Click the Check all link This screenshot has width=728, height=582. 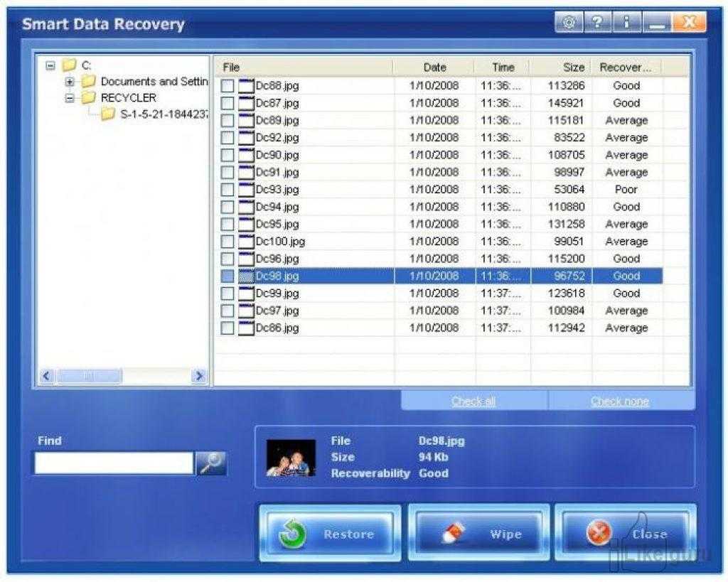tap(473, 402)
